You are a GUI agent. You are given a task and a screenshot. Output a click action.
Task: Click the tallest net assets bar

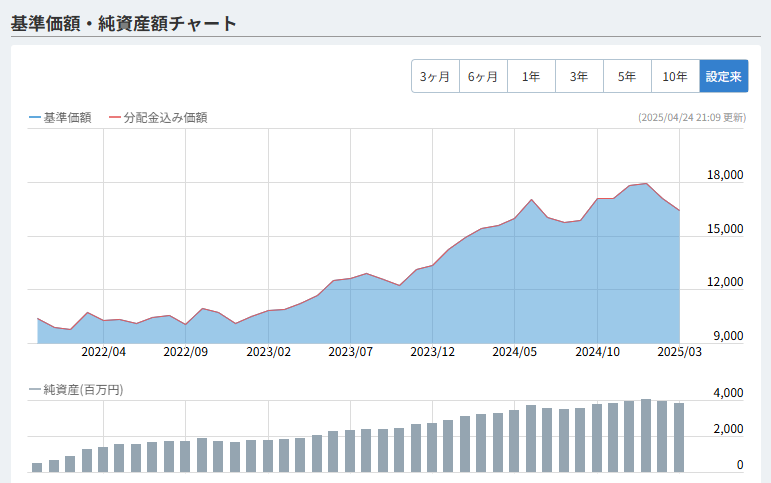646,436
